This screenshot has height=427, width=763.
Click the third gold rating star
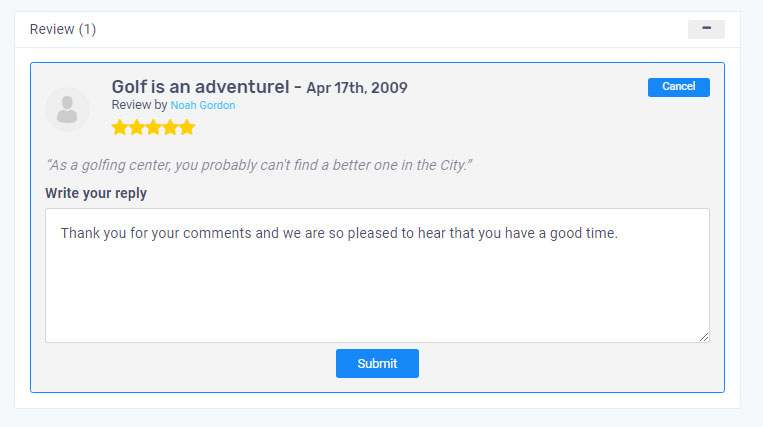pos(153,127)
